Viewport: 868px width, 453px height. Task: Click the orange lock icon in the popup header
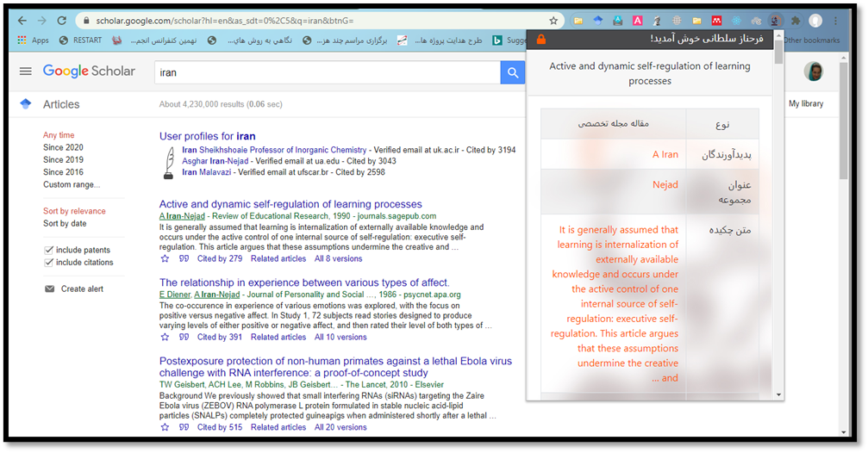[x=540, y=40]
